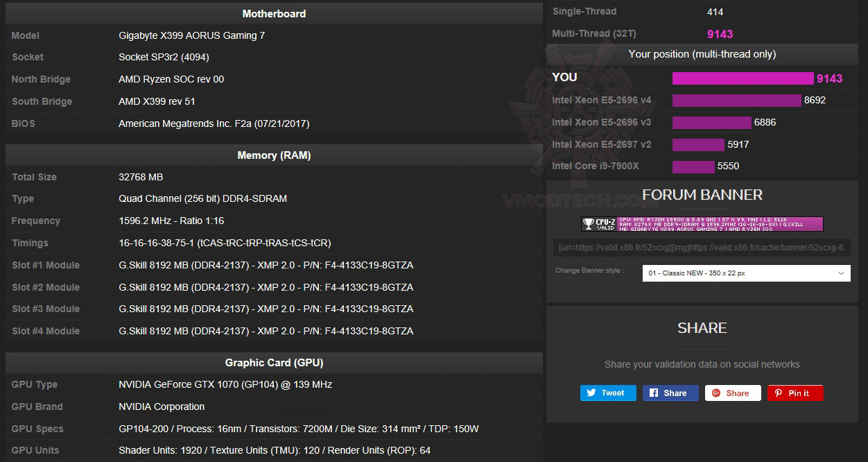Click the 16-16-16-38-75-1 timings value

pyautogui.click(x=225, y=243)
